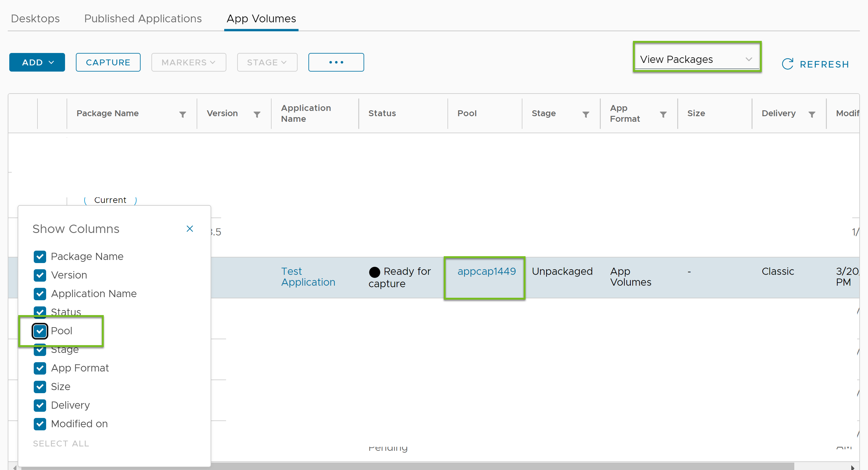The width and height of the screenshot is (868, 470).
Task: Click the CAPTURE button icon
Action: pyautogui.click(x=108, y=62)
